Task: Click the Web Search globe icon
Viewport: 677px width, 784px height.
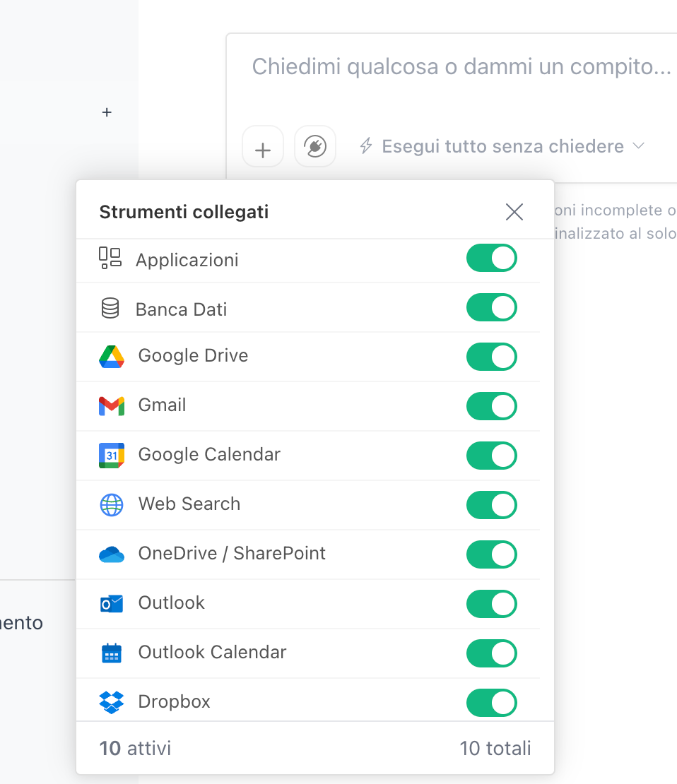Action: click(x=112, y=505)
